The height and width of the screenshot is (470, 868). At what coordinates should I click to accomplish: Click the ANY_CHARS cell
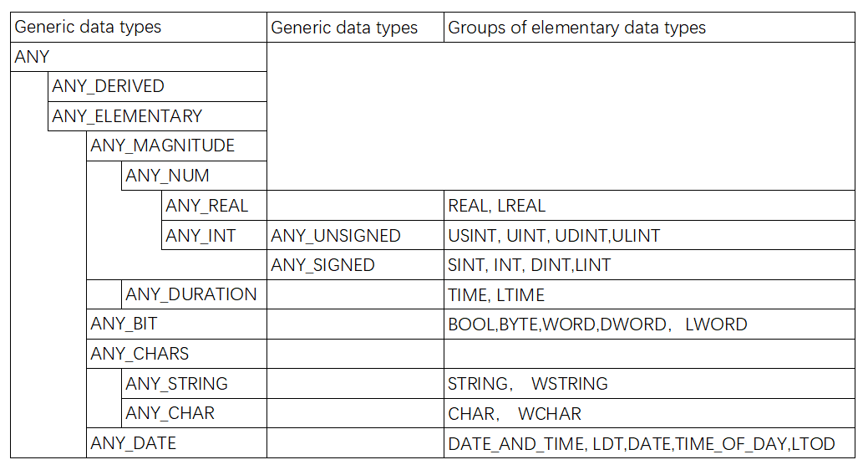[x=140, y=354]
